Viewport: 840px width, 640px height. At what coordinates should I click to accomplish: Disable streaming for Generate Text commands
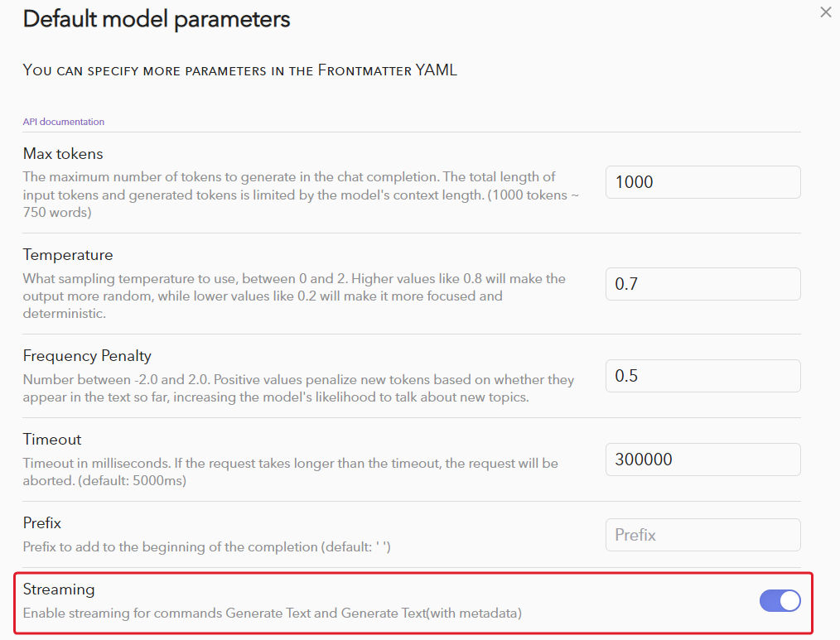[780, 600]
